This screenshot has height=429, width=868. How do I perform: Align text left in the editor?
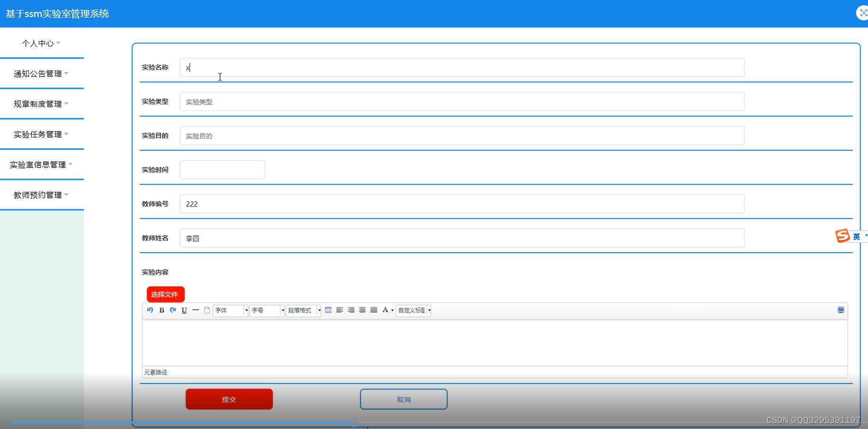[x=339, y=310]
